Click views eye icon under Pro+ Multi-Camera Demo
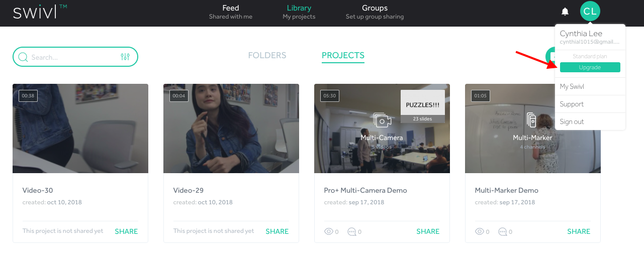 coord(329,231)
